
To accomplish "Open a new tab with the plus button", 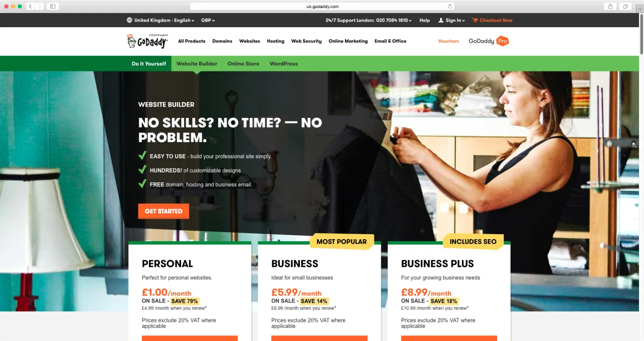I will tap(640, 9).
